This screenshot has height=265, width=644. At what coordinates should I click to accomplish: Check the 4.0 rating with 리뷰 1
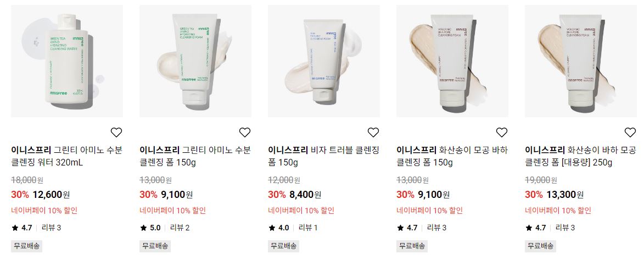pyautogui.click(x=293, y=228)
